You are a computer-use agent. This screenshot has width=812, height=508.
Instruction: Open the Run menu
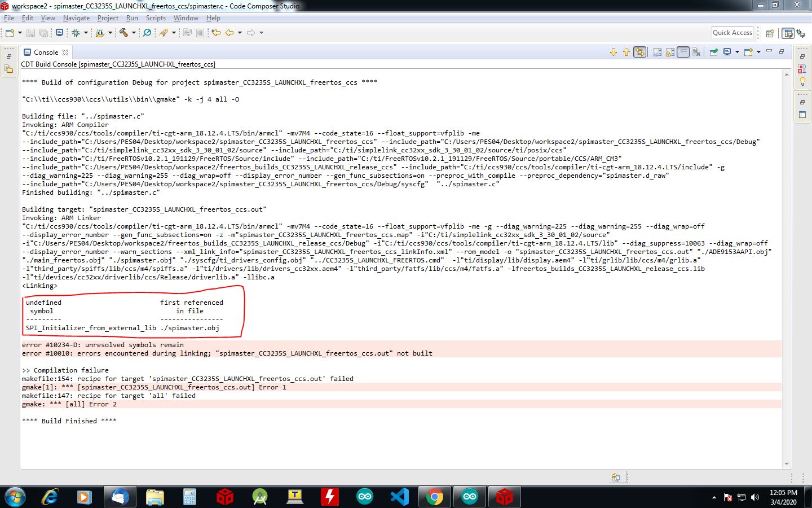[x=132, y=18]
